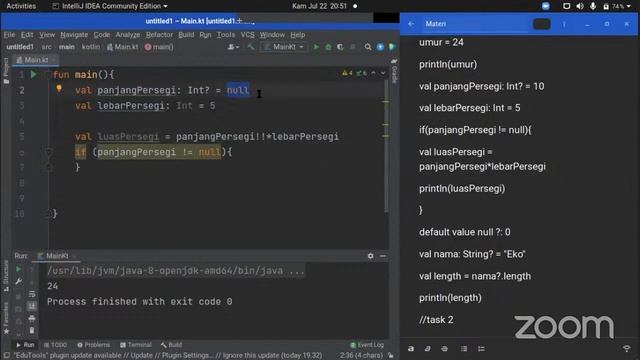
Task: Click the kotlin folder breadcrumb
Action: (x=91, y=47)
